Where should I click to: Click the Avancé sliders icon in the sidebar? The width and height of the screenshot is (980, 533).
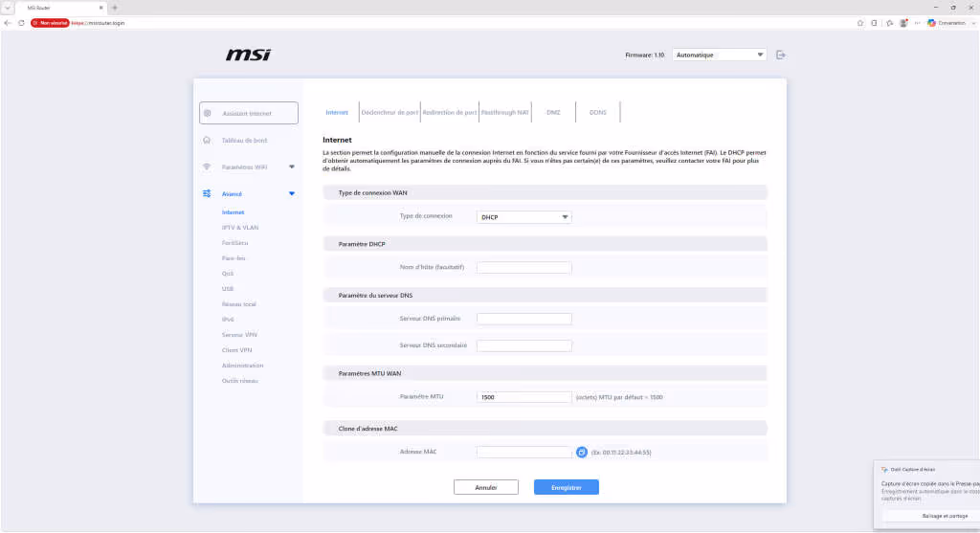coord(207,193)
